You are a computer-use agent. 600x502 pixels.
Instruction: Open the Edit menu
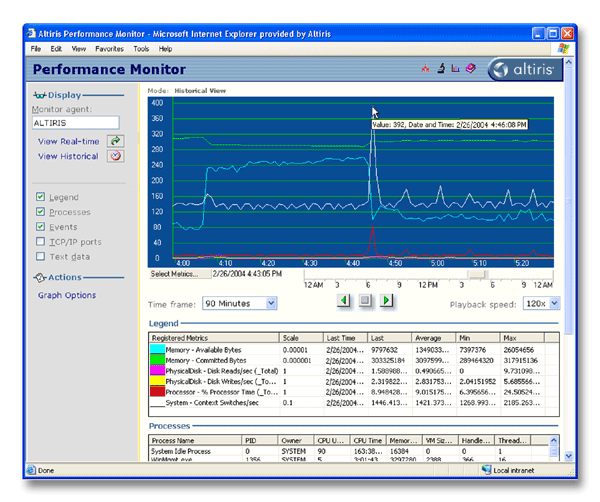[56, 49]
